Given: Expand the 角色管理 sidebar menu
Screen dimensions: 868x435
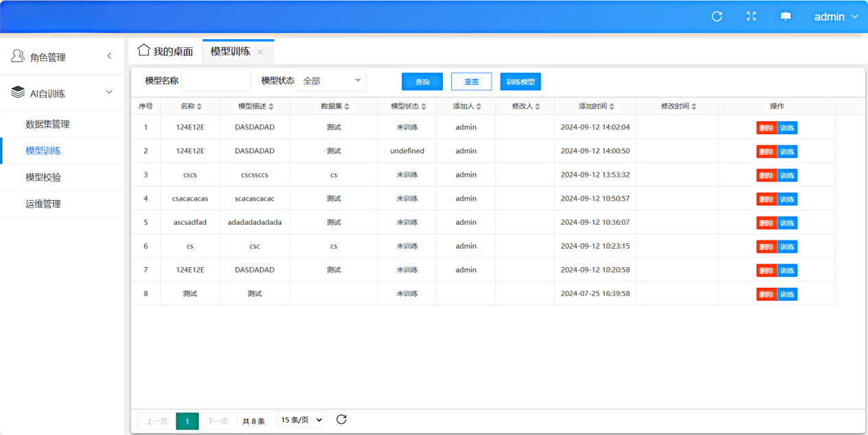Looking at the screenshot, I should (108, 56).
